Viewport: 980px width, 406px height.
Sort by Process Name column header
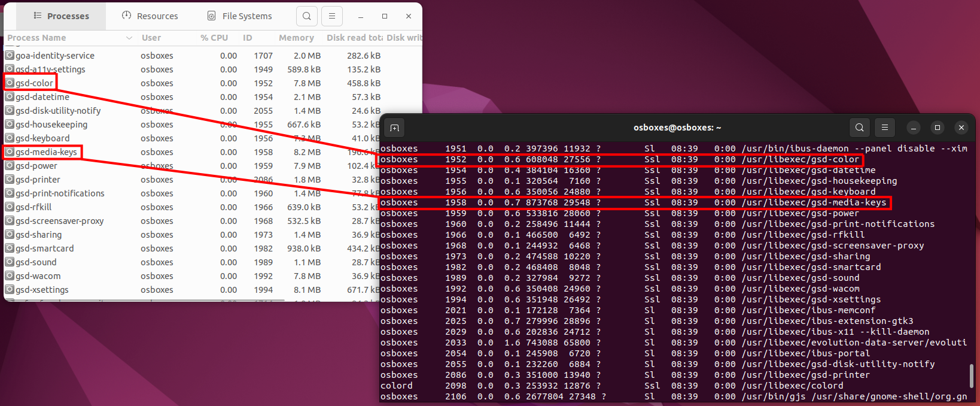pos(37,38)
